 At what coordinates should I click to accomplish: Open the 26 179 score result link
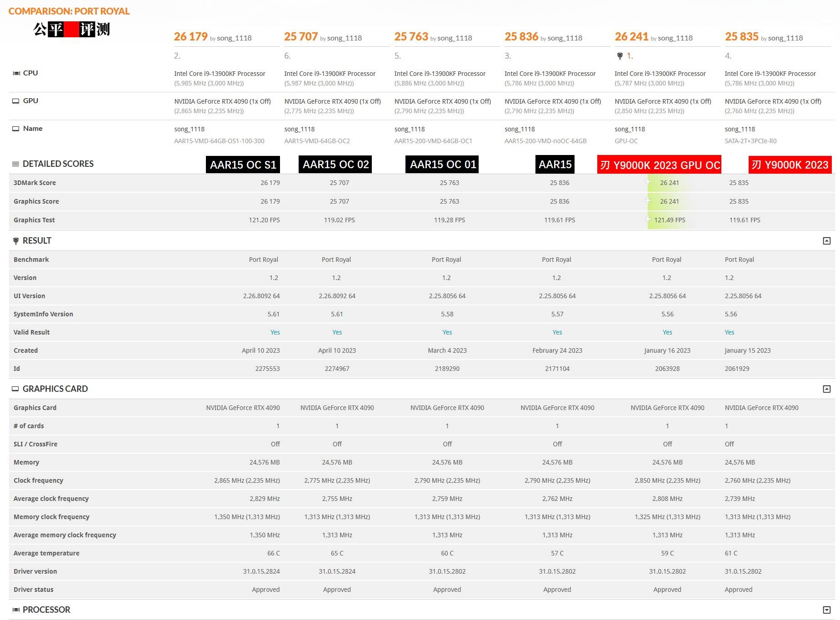pos(190,37)
